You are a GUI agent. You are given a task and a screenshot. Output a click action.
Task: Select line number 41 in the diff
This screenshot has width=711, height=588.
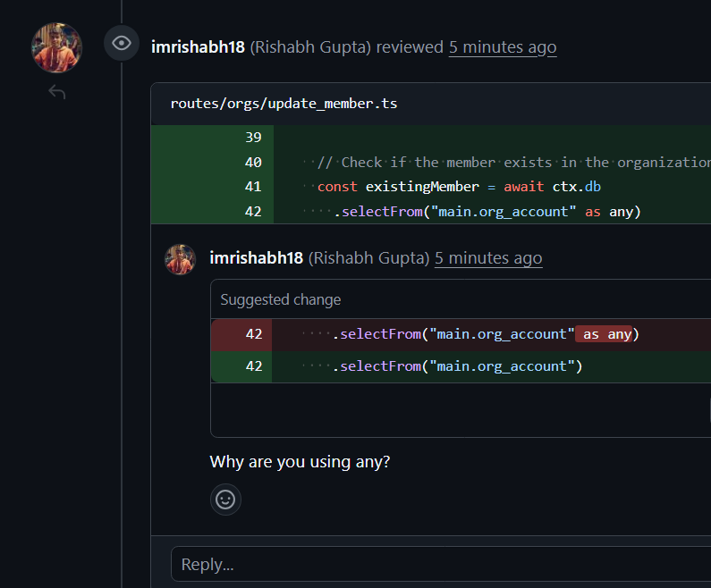click(253, 187)
